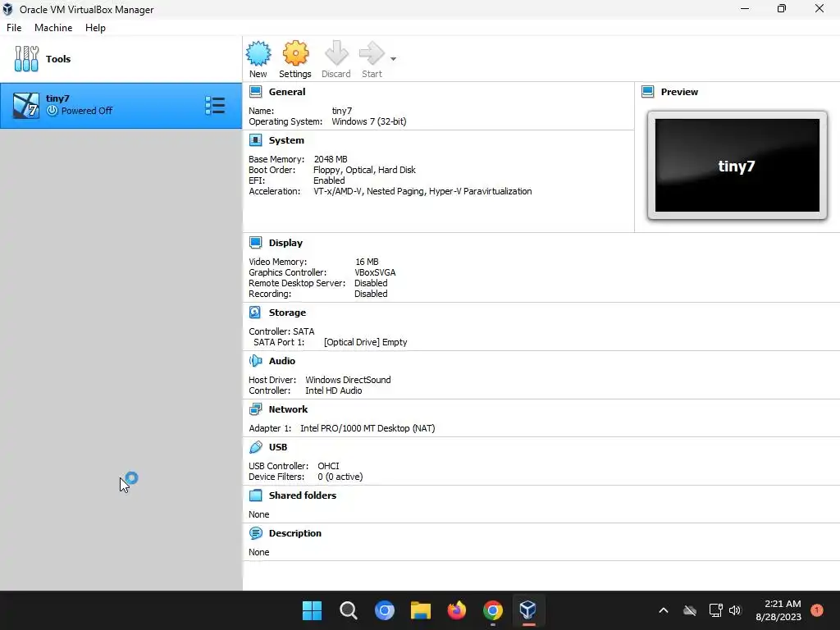
Task: Launch Firefox from the taskbar
Action: [456, 610]
